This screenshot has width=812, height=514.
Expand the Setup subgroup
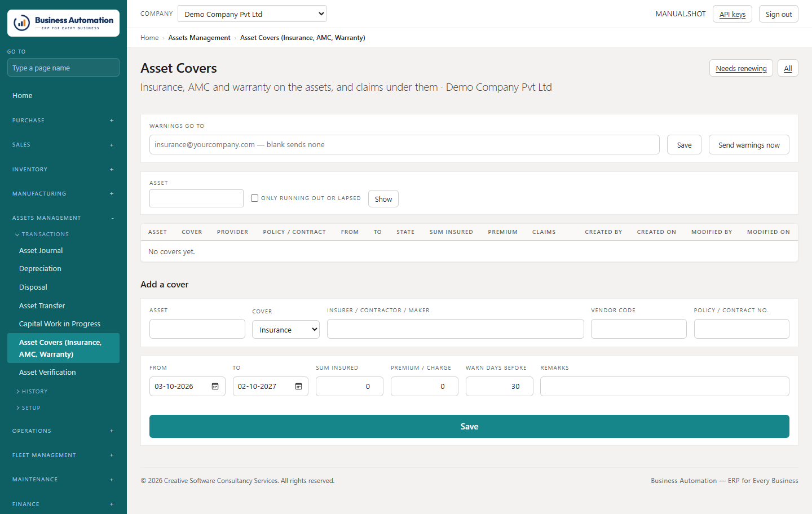[x=28, y=408]
